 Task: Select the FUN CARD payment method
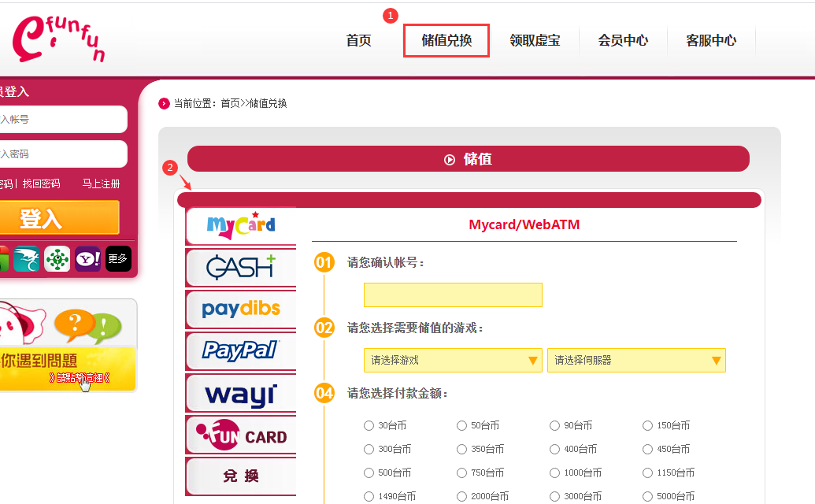(x=241, y=435)
